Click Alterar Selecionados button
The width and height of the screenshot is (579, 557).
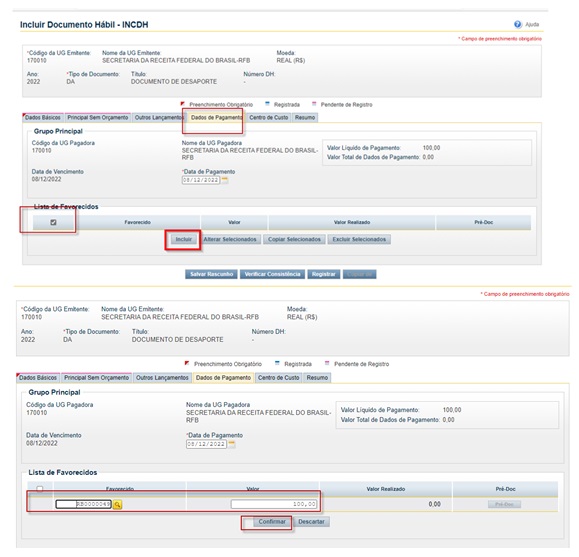point(230,239)
